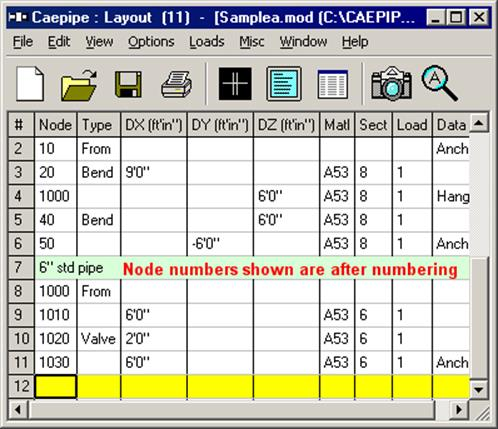Screen dimensions: 498x429
Task: Click the Type column header
Action: (98, 125)
